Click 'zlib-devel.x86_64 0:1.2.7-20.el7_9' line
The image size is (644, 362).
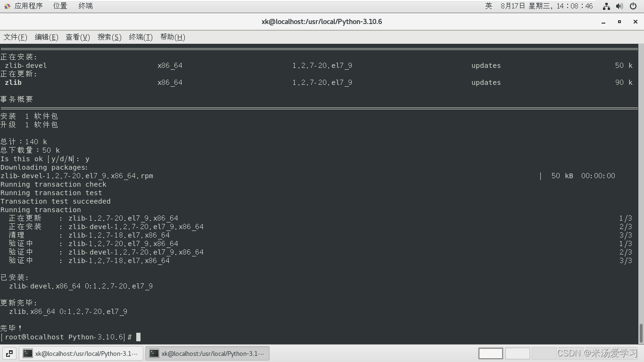[81, 286]
